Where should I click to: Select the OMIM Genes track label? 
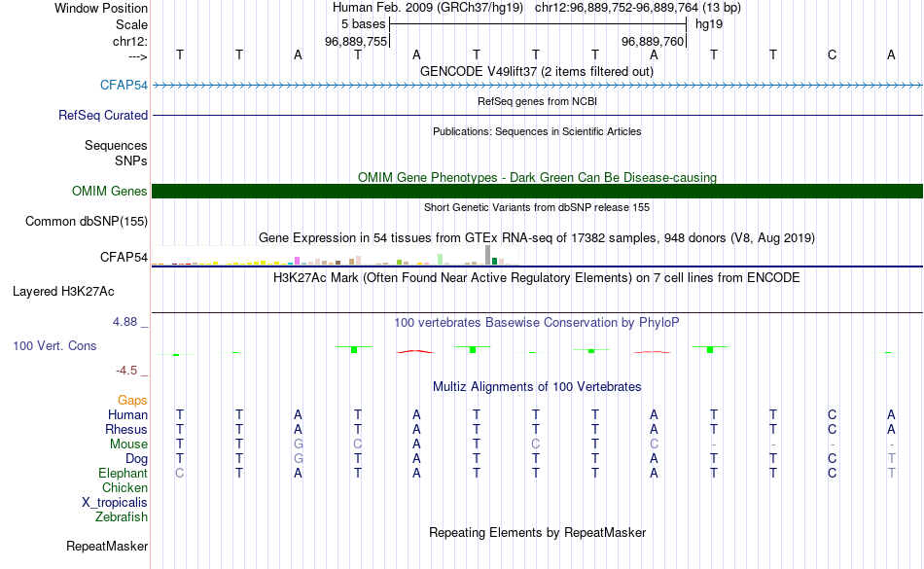[x=110, y=191]
